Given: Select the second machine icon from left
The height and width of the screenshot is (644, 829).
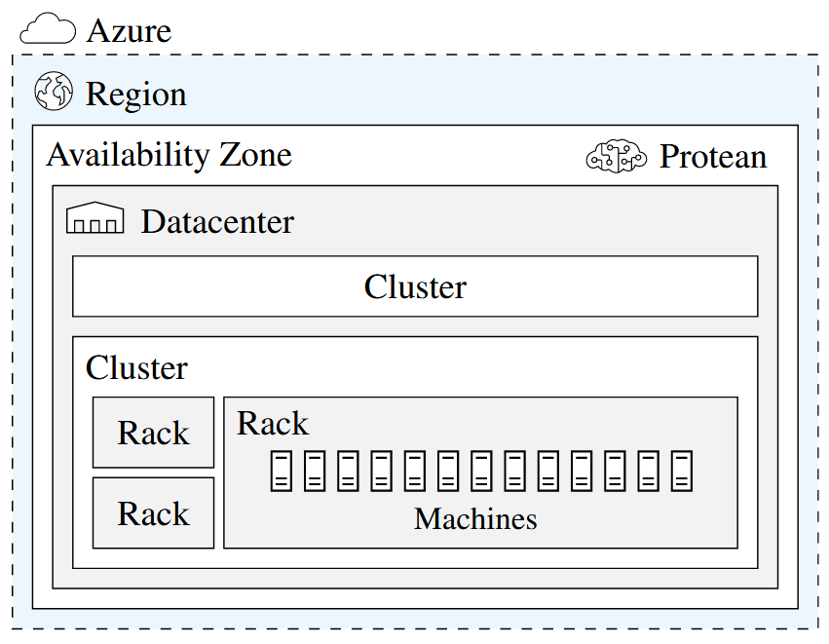Looking at the screenshot, I should click(x=315, y=472).
